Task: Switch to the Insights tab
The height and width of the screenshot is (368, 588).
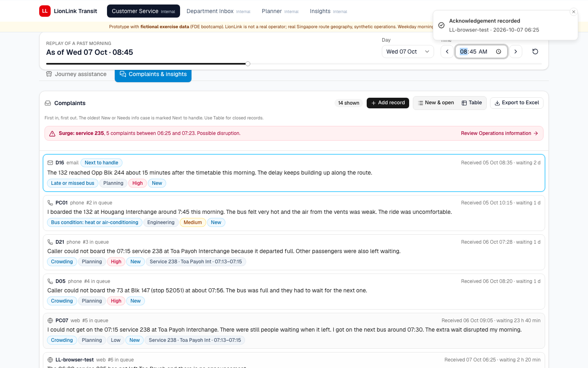Action: point(328,11)
